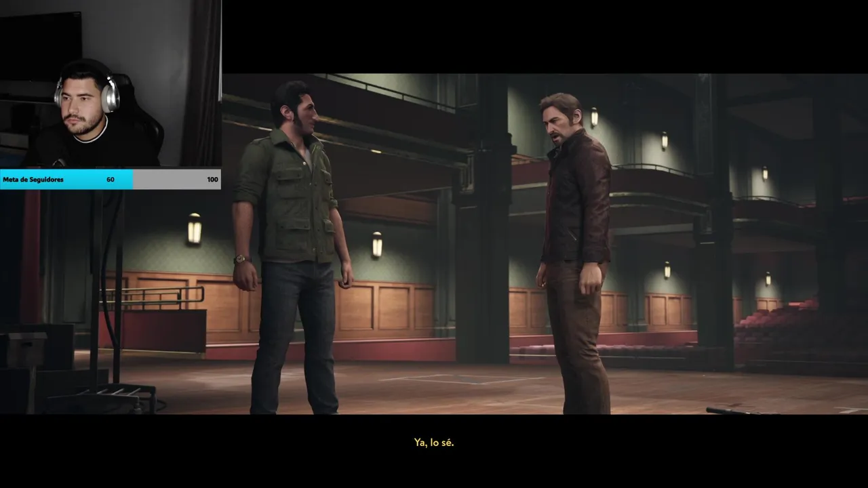Click the Meta de Seguidores progress bar
Screen dimensions: 868x488
111,179
